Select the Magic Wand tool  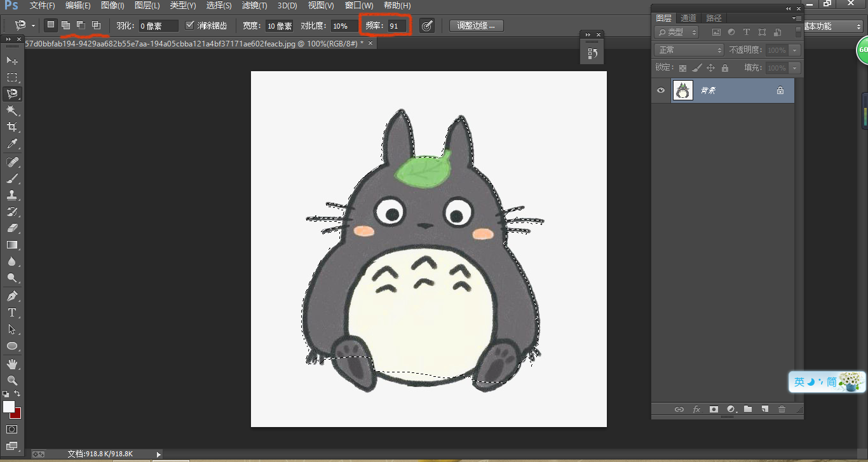tap(12, 111)
